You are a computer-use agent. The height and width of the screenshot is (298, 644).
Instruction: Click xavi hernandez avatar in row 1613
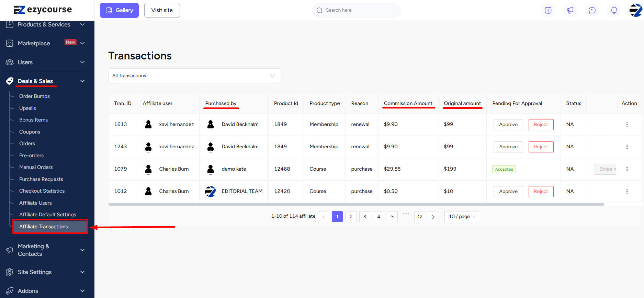click(148, 125)
